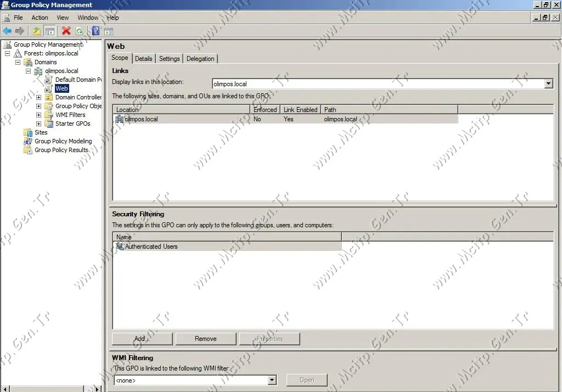Toggle the Show/Hide Console Tree icon

(49, 31)
